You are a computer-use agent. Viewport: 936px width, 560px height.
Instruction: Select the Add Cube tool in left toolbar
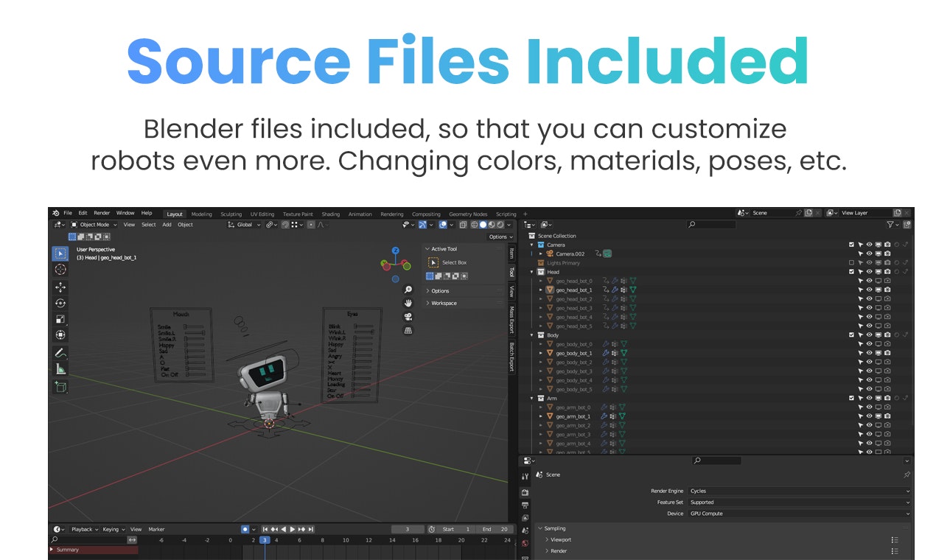coord(60,386)
